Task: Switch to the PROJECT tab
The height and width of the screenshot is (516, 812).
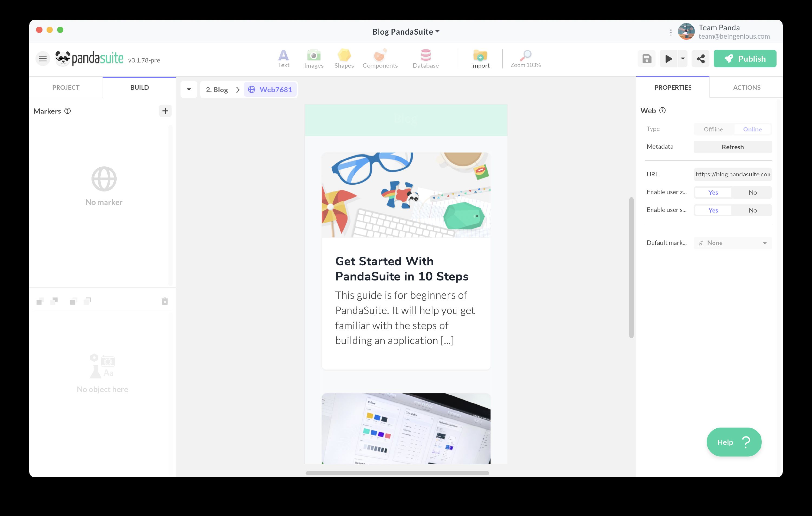Action: 66,88
